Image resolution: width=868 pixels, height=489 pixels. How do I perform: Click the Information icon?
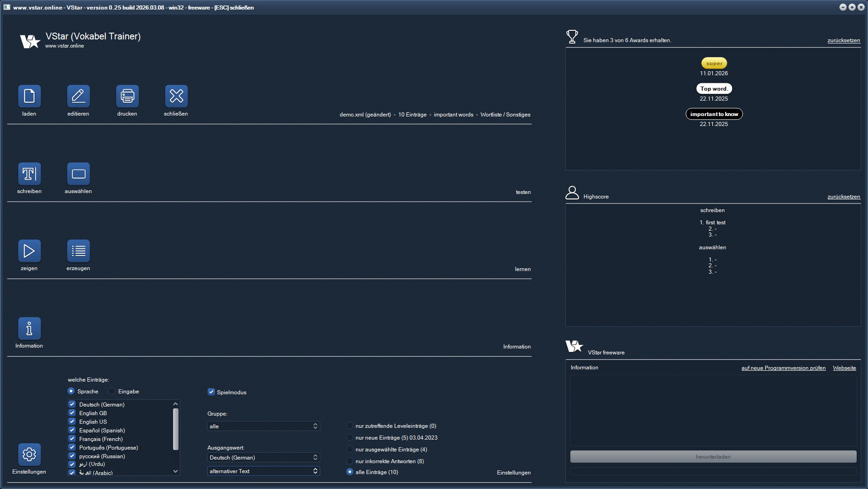[x=29, y=328]
